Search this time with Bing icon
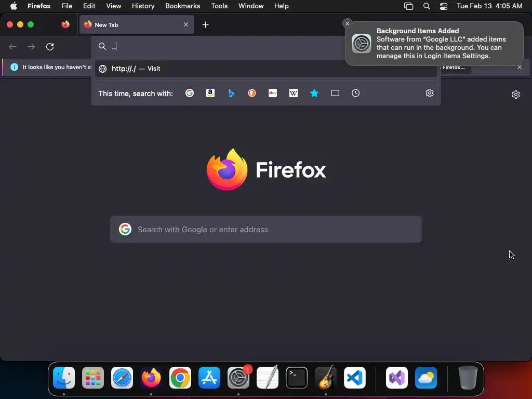Viewport: 532px width, 399px height. pyautogui.click(x=231, y=93)
